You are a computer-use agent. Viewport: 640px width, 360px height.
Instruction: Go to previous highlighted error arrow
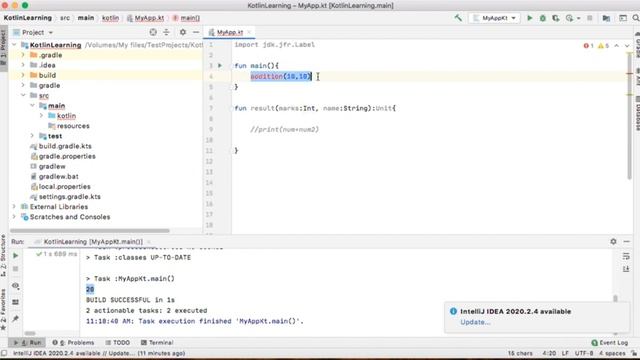point(617,46)
